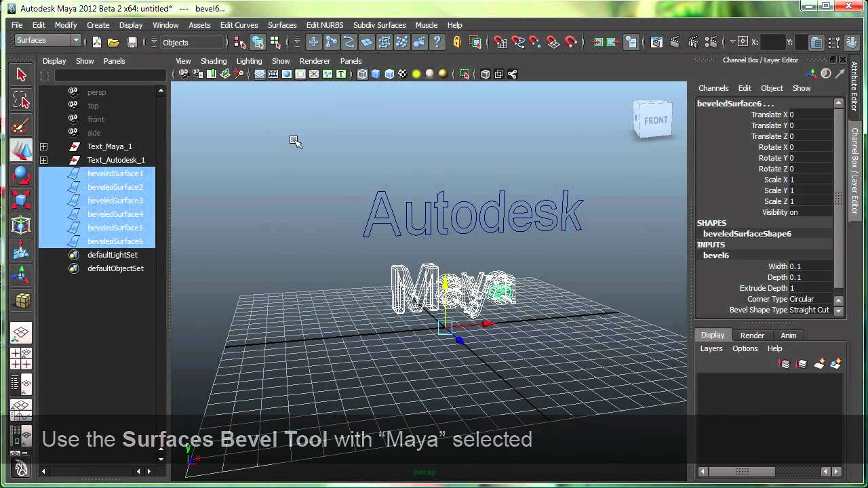The height and width of the screenshot is (488, 868).
Task: Create a new scene from toolbar
Action: pyautogui.click(x=97, y=42)
